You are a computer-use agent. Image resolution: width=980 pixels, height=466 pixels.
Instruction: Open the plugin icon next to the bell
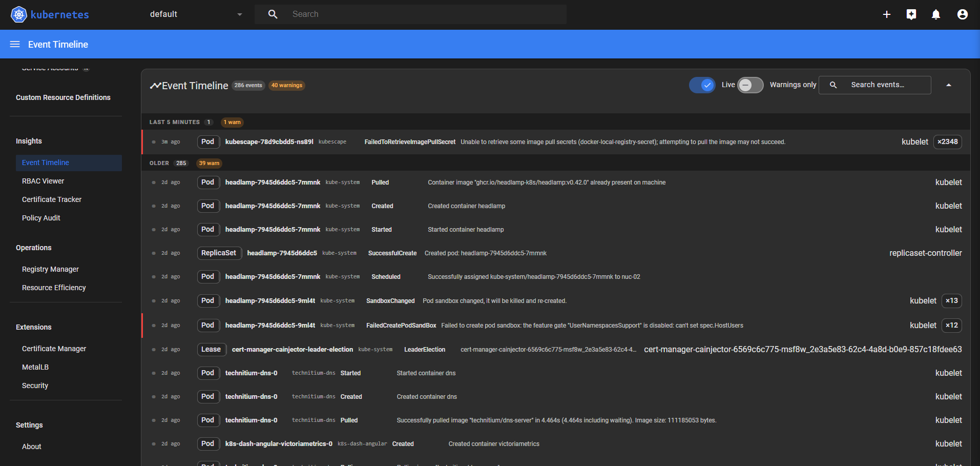[x=911, y=14]
